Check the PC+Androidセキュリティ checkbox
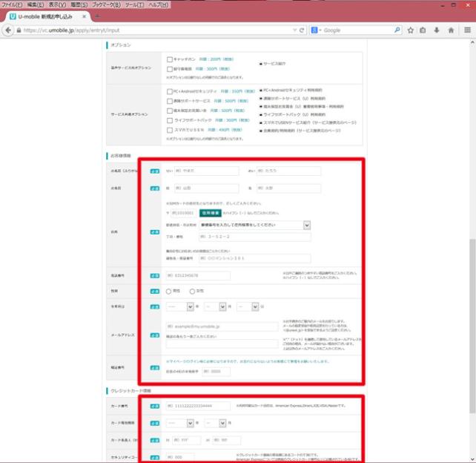The height and width of the screenshot is (463, 476). pyautogui.click(x=170, y=91)
